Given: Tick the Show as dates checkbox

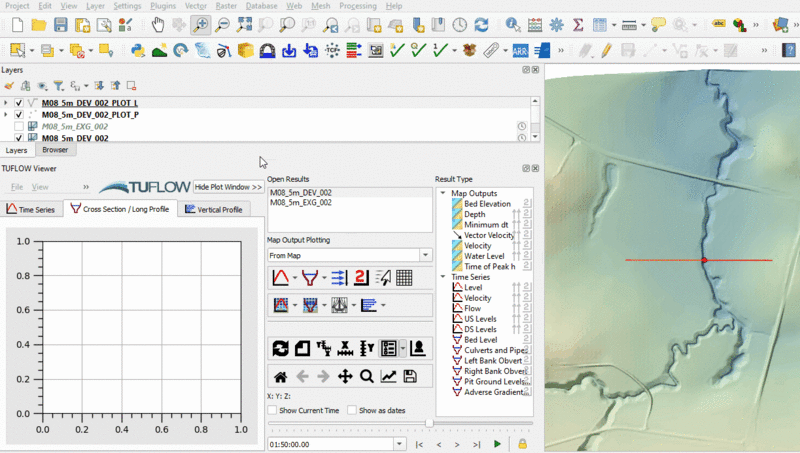Looking at the screenshot, I should point(352,411).
